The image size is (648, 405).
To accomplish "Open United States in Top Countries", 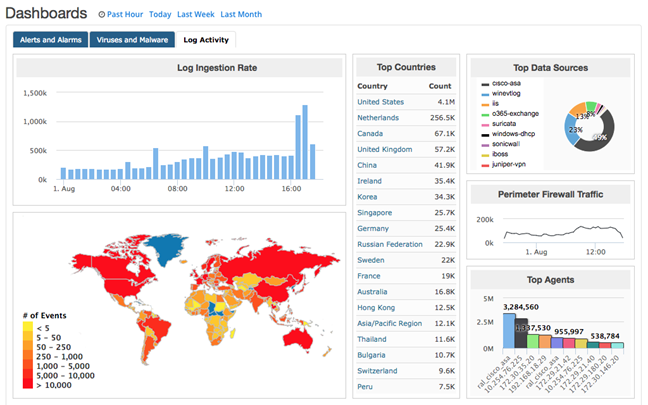I will tap(380, 102).
